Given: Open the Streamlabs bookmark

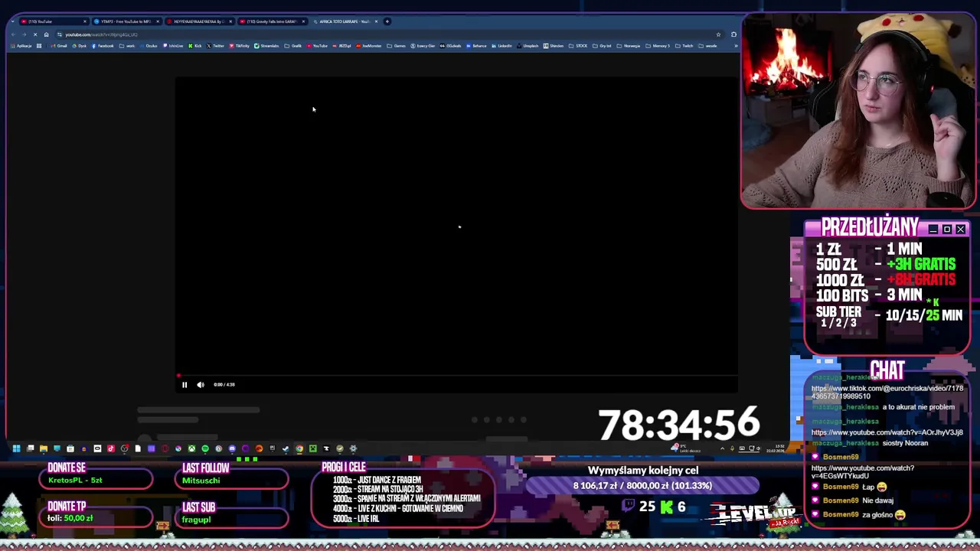Looking at the screenshot, I should point(266,46).
